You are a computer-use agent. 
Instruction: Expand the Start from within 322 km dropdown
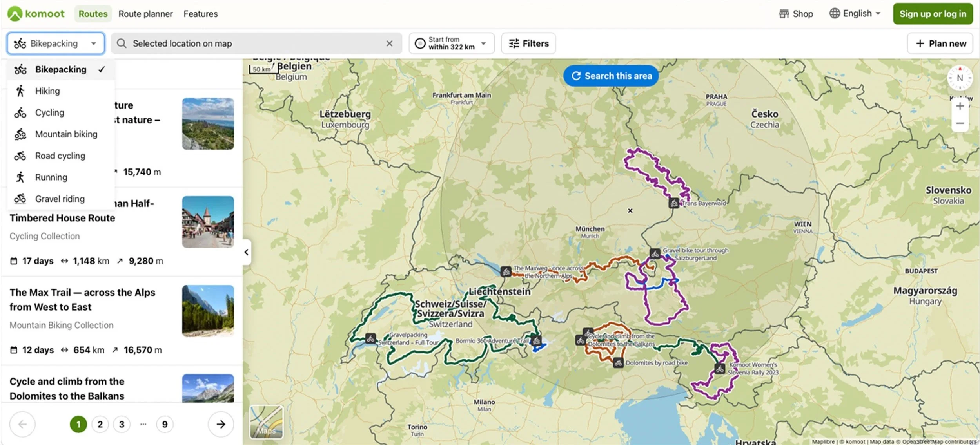tap(452, 43)
